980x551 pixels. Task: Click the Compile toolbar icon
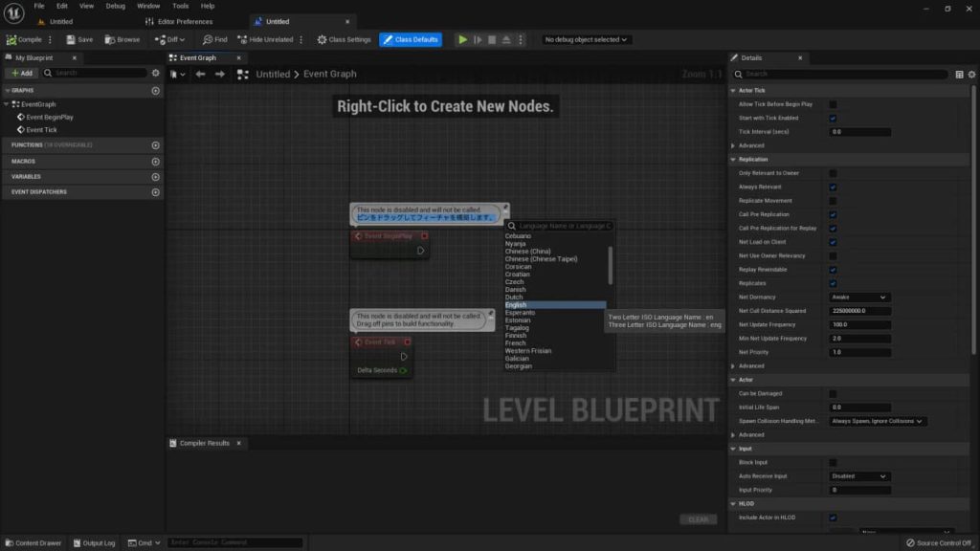pyautogui.click(x=11, y=39)
